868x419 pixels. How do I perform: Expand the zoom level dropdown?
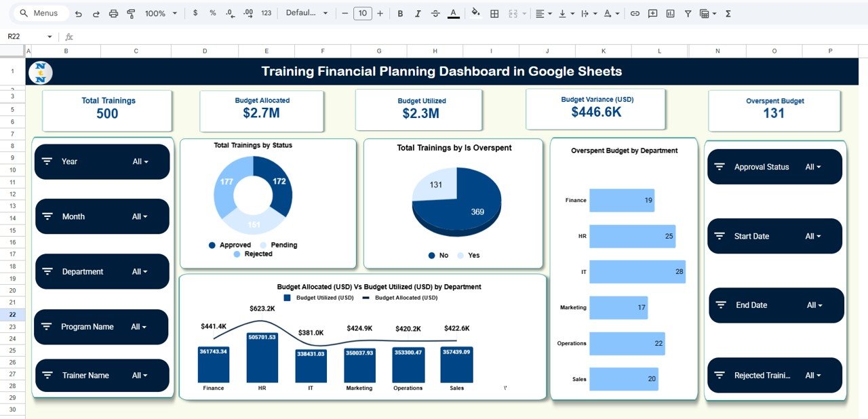coord(174,13)
